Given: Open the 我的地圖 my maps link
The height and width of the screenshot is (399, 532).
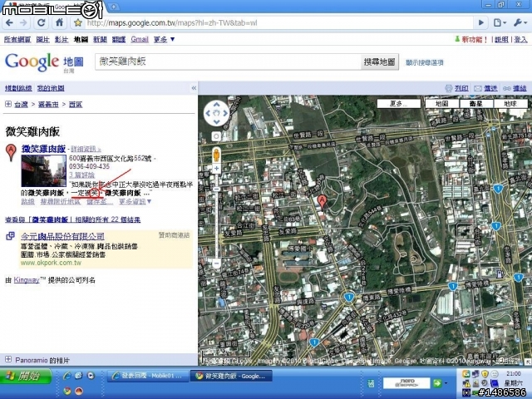Looking at the screenshot, I should 51,88.
